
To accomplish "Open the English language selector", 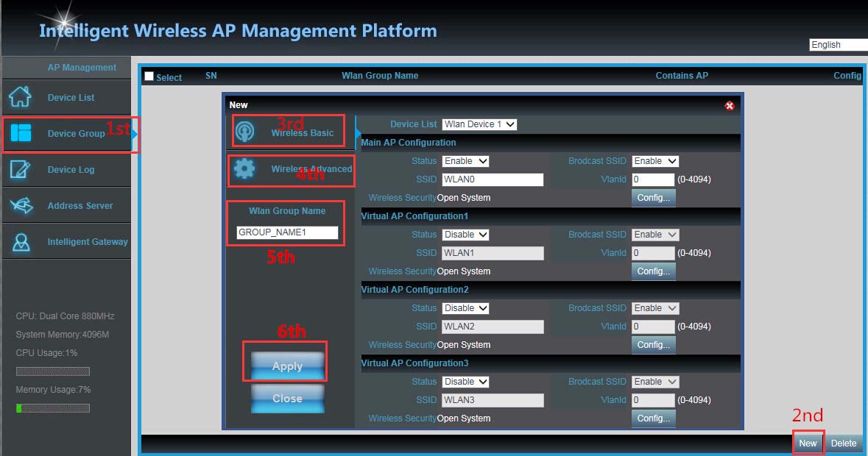I will pos(838,45).
